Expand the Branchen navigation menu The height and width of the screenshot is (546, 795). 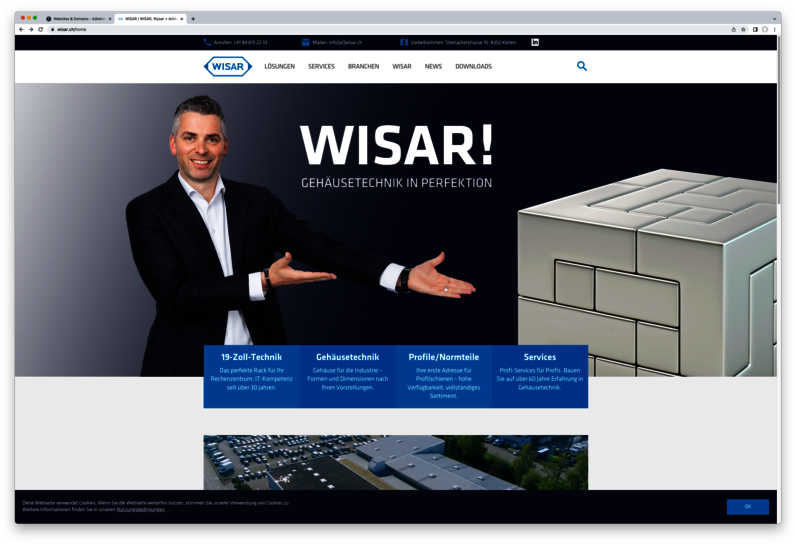click(363, 66)
